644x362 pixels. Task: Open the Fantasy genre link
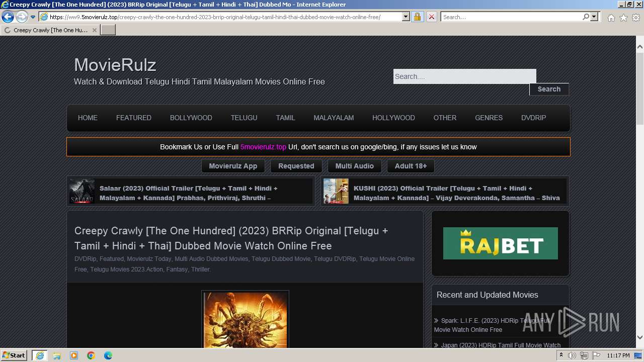[177, 269]
